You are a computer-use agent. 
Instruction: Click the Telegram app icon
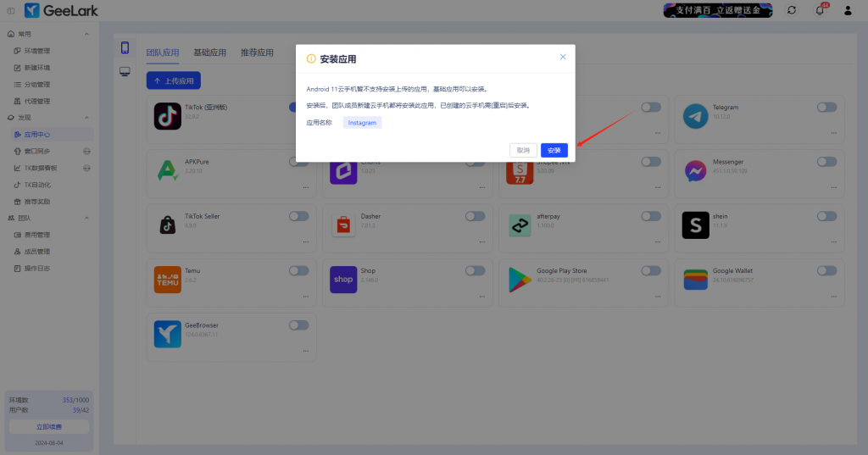[696, 116]
